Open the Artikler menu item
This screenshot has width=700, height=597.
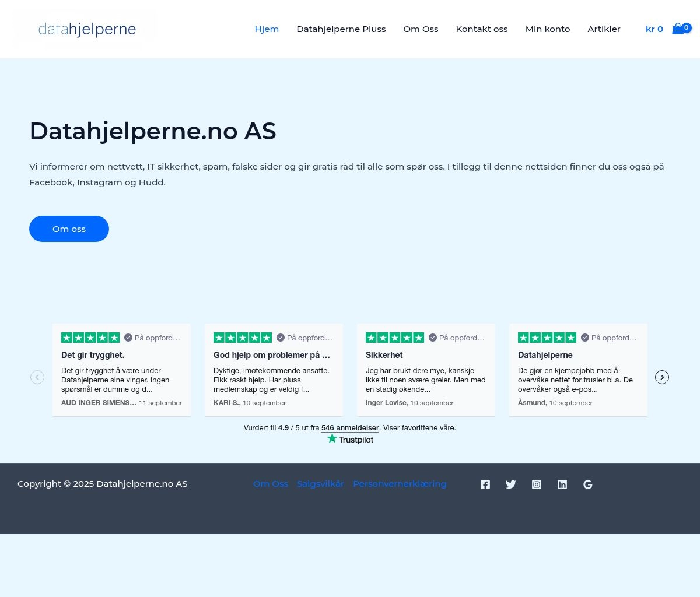pyautogui.click(x=604, y=29)
